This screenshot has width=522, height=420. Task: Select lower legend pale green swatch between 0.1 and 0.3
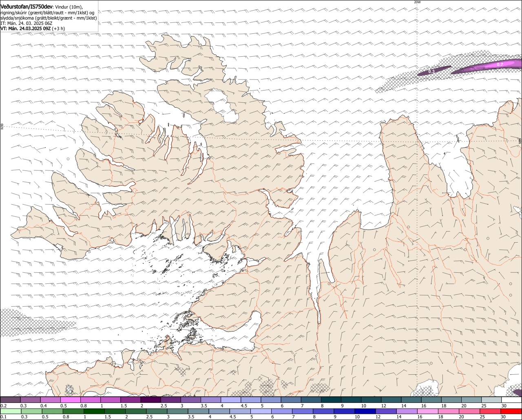[x=11, y=411]
